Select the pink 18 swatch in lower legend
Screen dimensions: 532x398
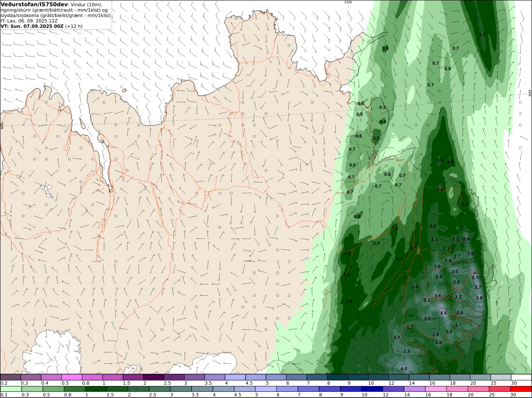pos(457,389)
